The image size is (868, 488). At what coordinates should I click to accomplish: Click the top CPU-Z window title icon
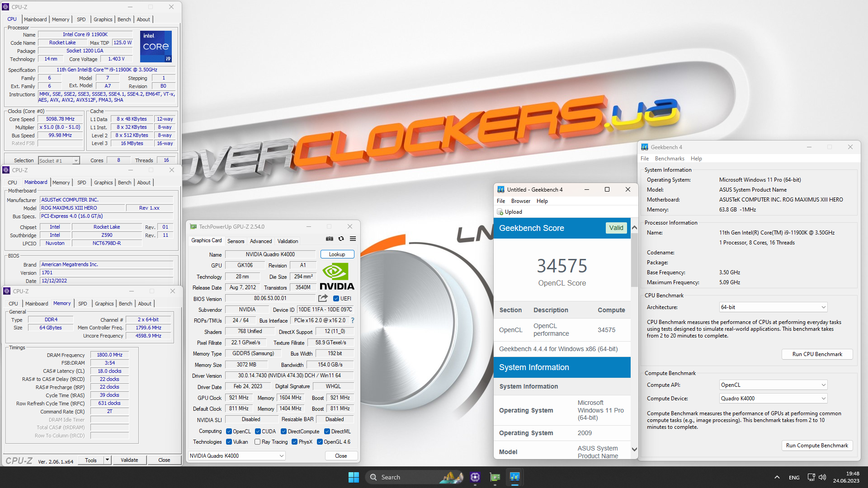coord(6,7)
